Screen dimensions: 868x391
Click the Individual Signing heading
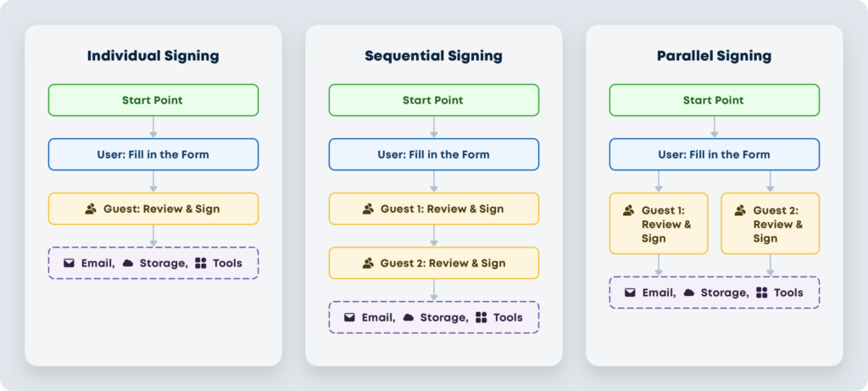(153, 56)
